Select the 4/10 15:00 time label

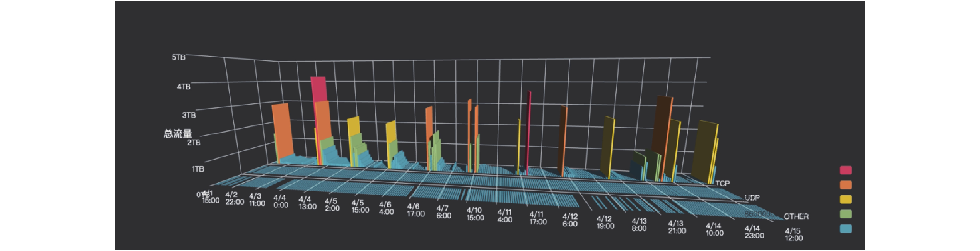tap(475, 214)
